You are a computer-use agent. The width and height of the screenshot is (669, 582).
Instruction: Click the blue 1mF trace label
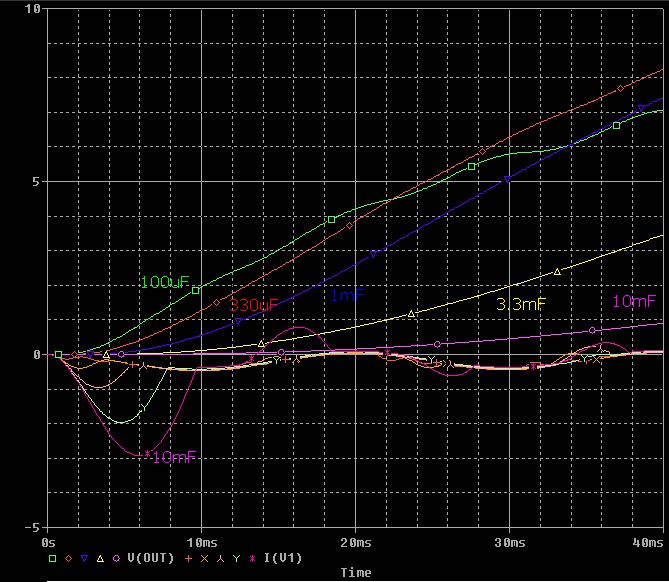347,295
